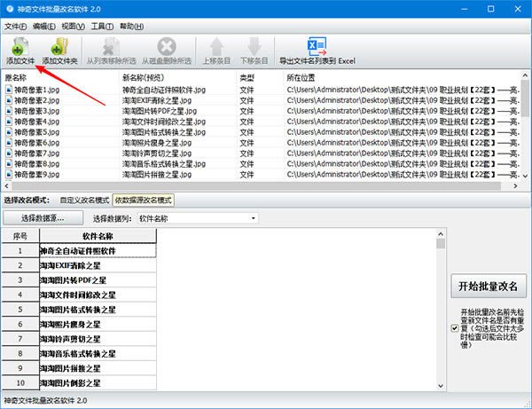
Task: Select the file icon beside 神奇像素1.jpg
Action: [9, 90]
